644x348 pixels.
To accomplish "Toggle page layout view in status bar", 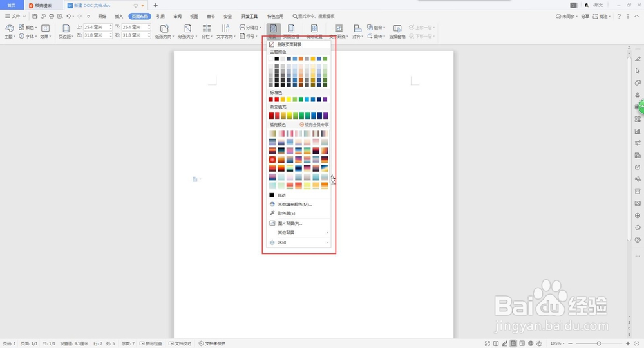I will [x=513, y=343].
